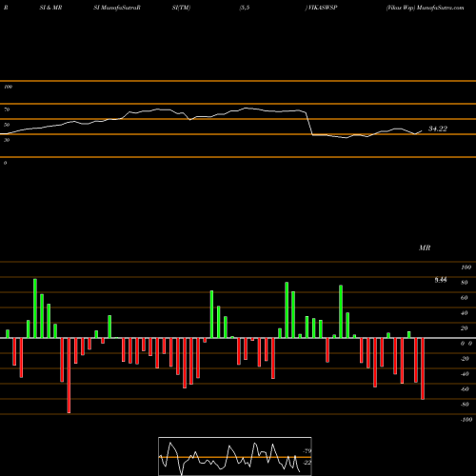Click the MR axis '0 0' zero label
476x476 pixels.
[x=466, y=344]
